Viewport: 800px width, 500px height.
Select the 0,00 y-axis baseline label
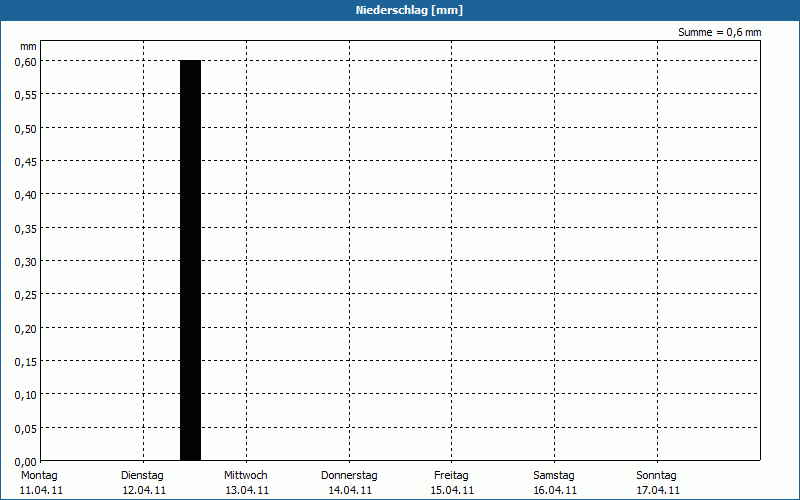(25, 461)
